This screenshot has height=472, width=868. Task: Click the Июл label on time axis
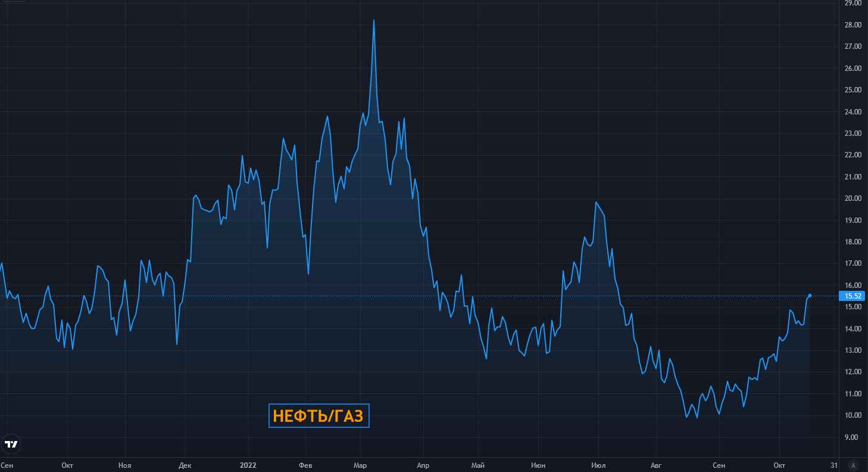click(599, 465)
